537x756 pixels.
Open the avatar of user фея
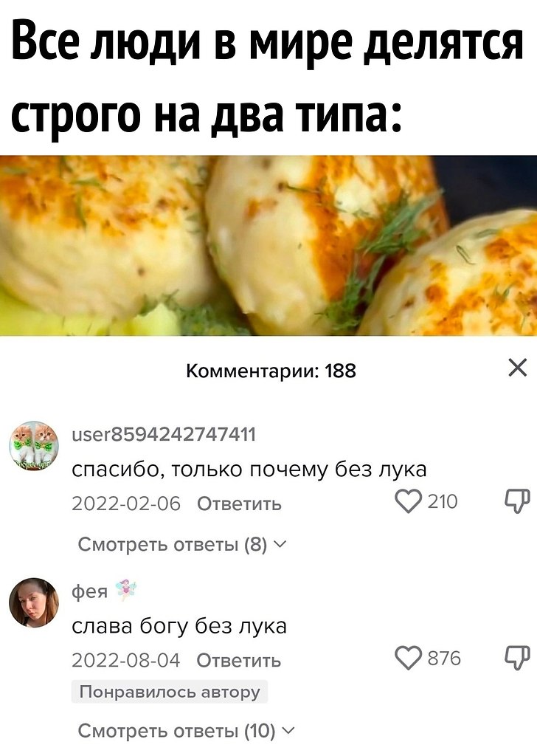click(x=34, y=602)
